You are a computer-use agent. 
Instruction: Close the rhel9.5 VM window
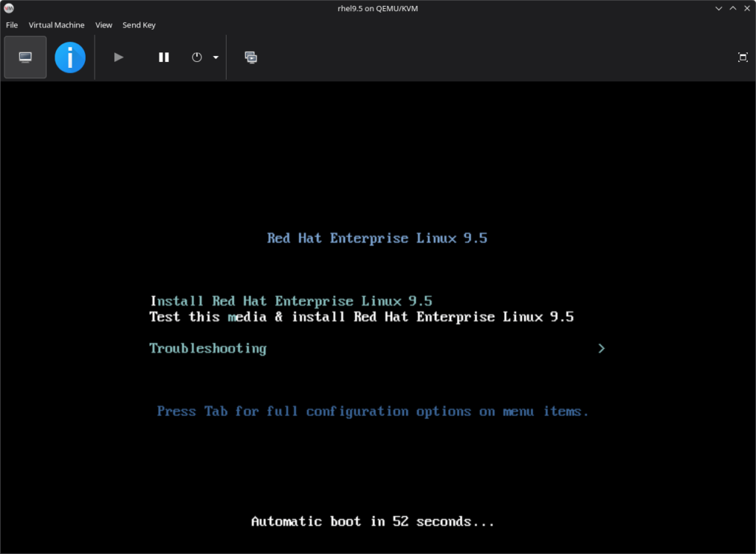click(x=747, y=8)
